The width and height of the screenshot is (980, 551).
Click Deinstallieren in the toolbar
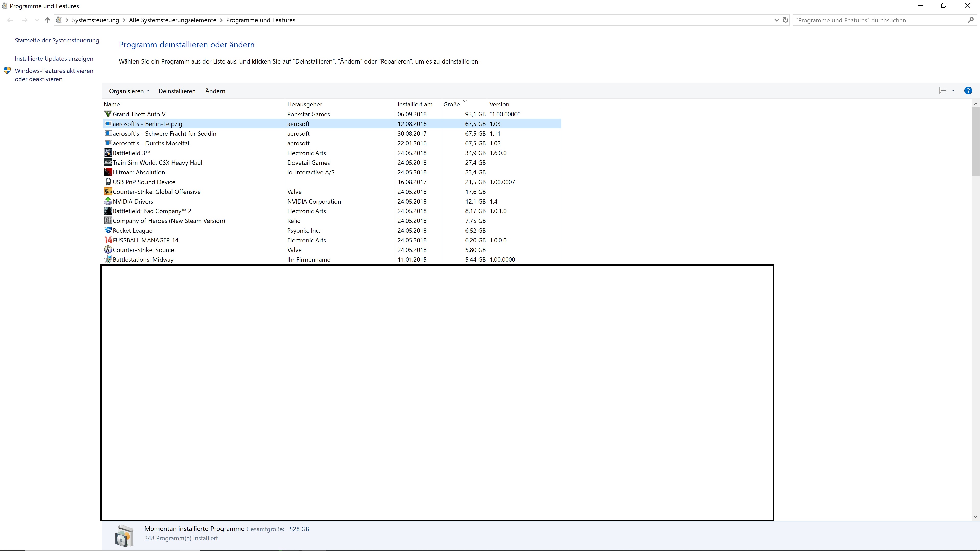(x=177, y=91)
